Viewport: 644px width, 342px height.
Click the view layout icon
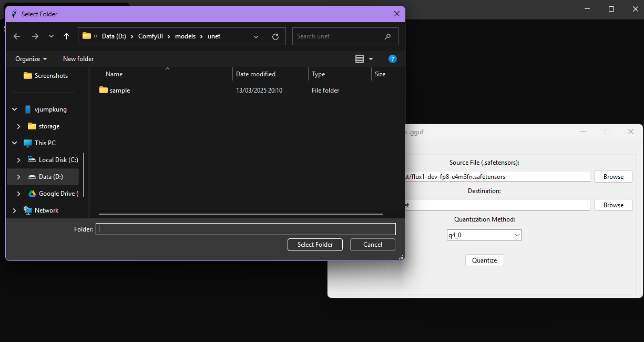coord(360,59)
